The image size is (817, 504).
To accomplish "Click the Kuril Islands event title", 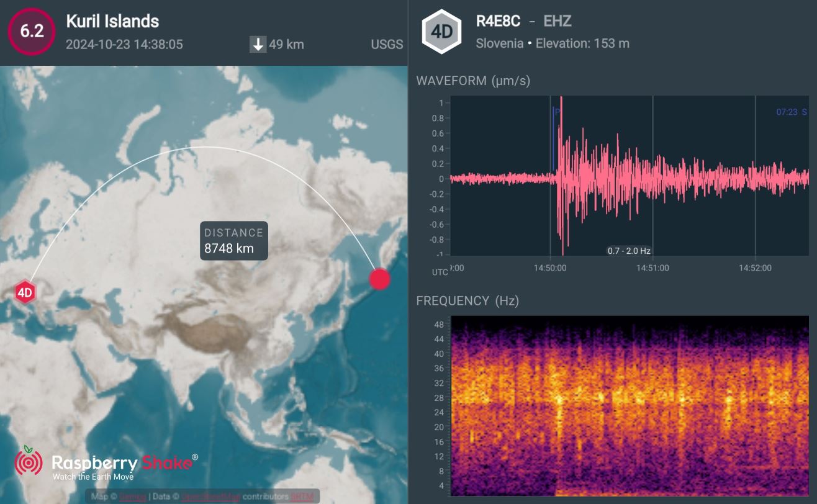I will coord(112,21).
